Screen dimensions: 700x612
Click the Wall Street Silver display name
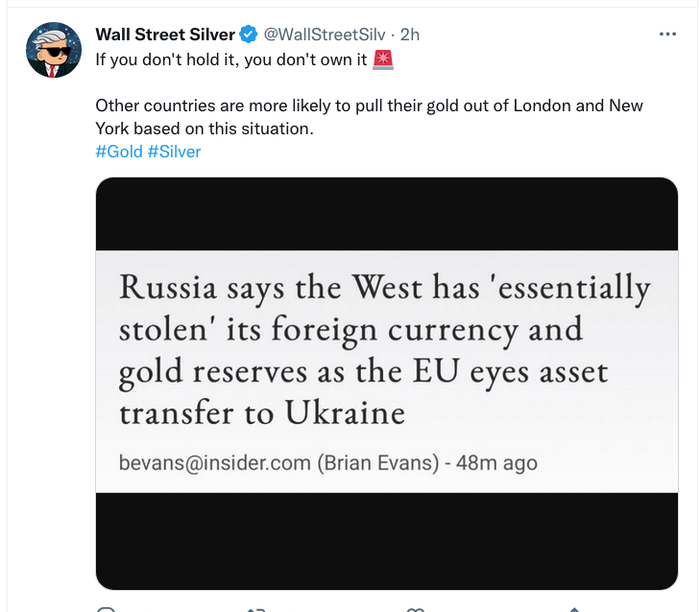pos(165,35)
